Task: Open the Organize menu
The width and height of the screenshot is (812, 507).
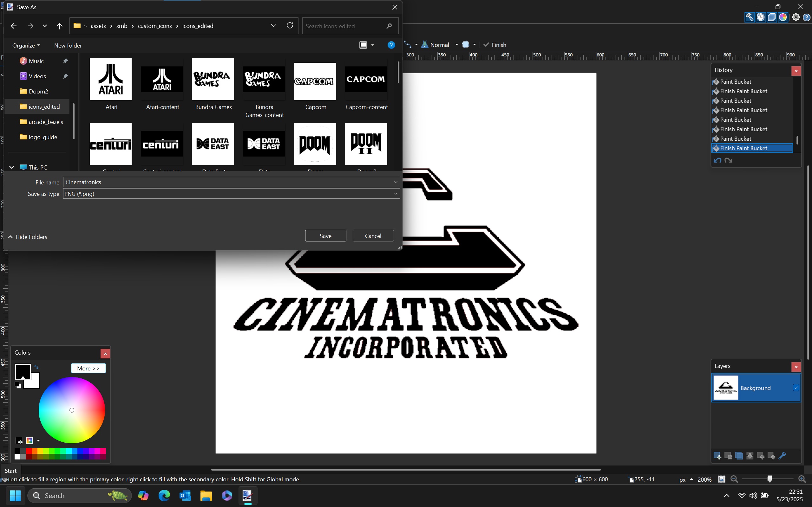Action: coord(26,45)
